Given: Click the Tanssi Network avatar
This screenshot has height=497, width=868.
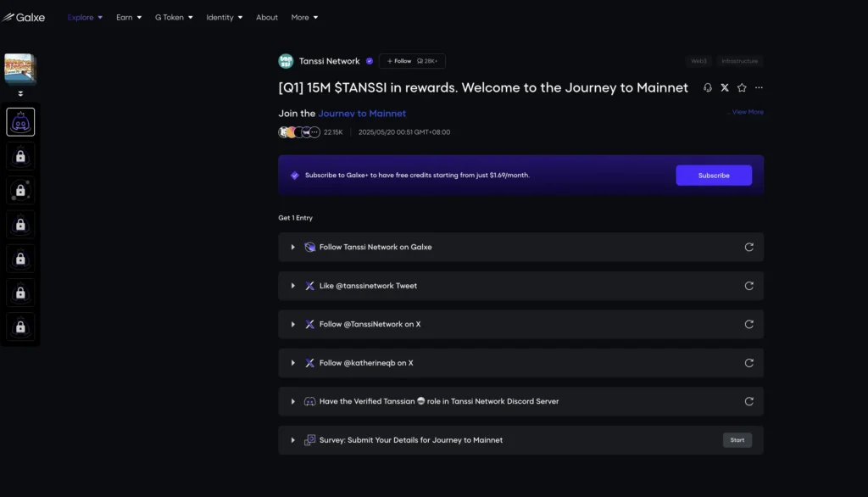Looking at the screenshot, I should click(x=286, y=61).
